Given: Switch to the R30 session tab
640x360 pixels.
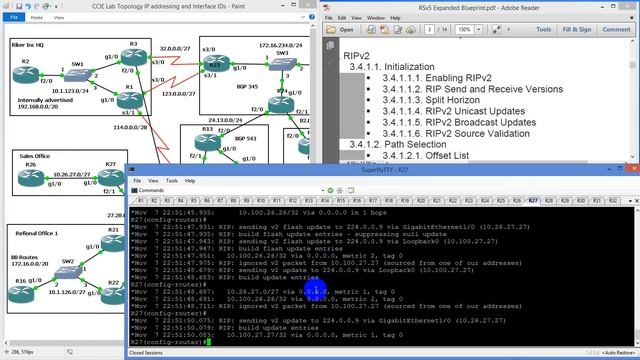Looking at the screenshot, I should tap(581, 201).
